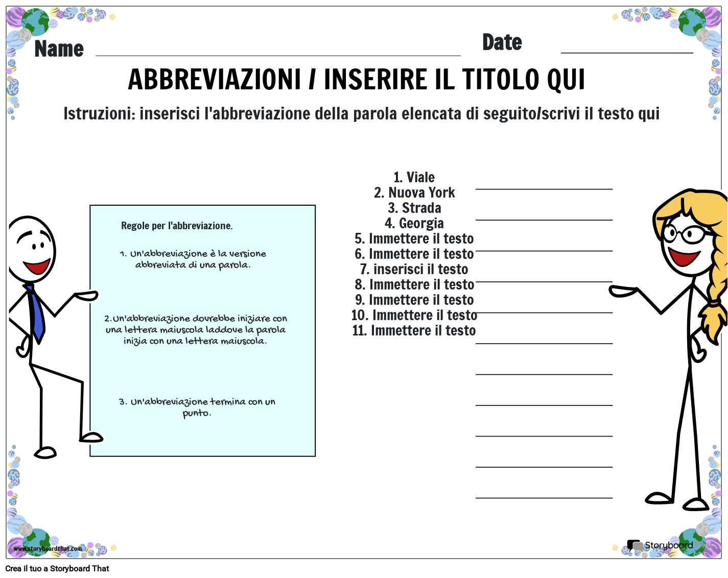
Task: Click list item '10. Immettere il testo'
Action: point(414,315)
